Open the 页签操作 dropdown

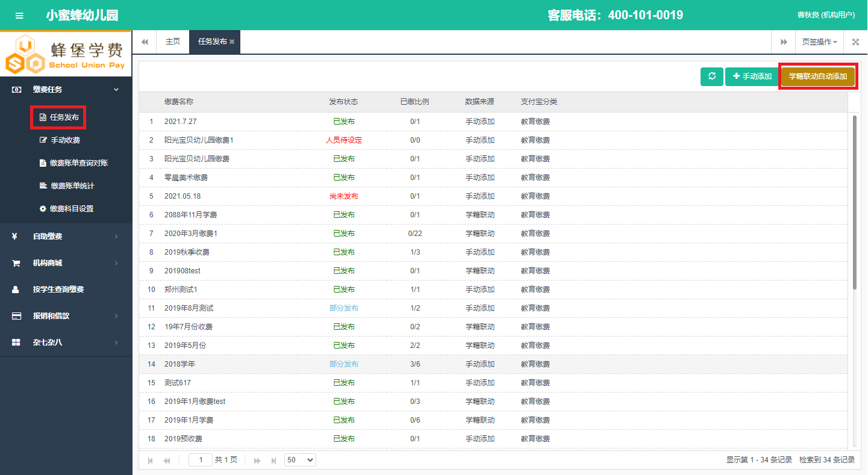(819, 42)
